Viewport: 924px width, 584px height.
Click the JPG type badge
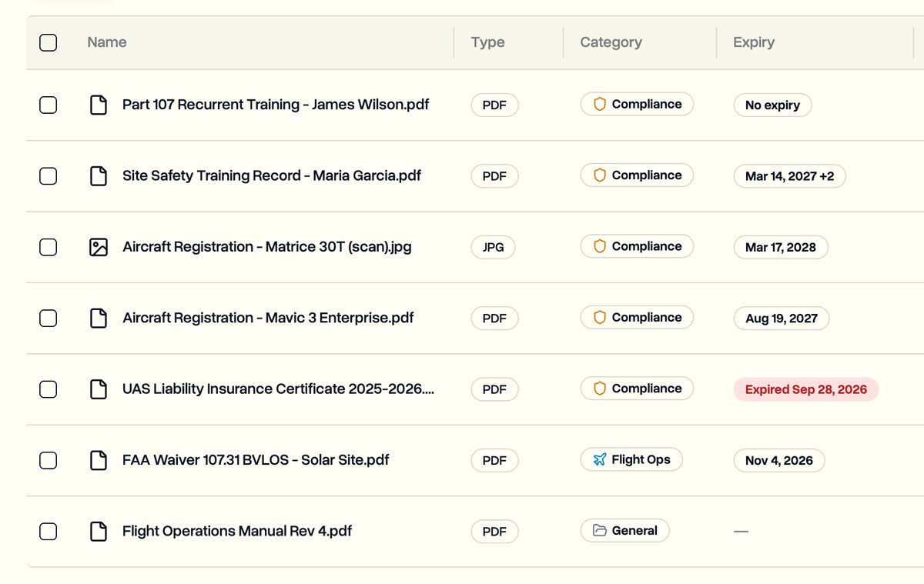[x=494, y=247]
